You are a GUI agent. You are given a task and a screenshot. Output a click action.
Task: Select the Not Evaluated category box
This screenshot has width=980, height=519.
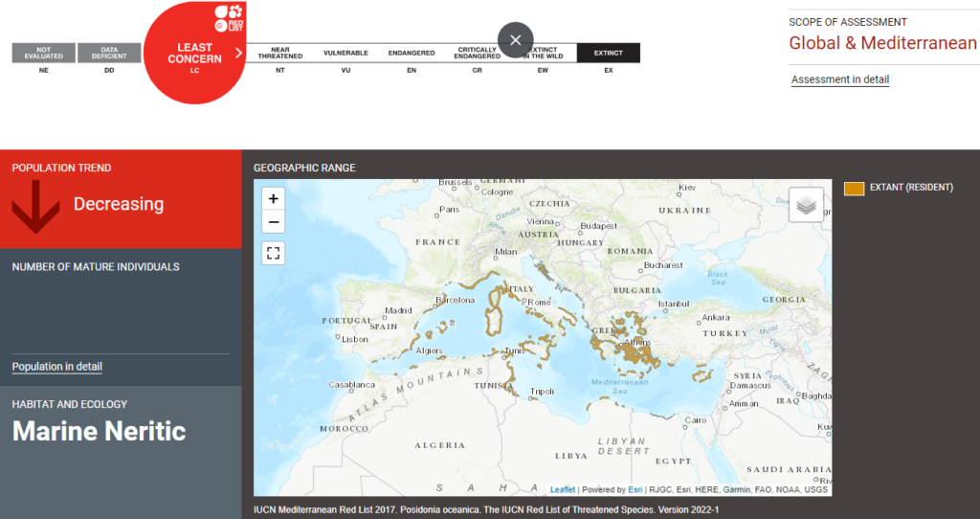coord(44,53)
